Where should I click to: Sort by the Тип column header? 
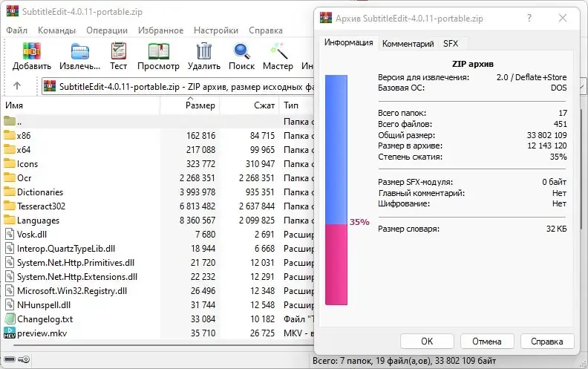click(297, 105)
